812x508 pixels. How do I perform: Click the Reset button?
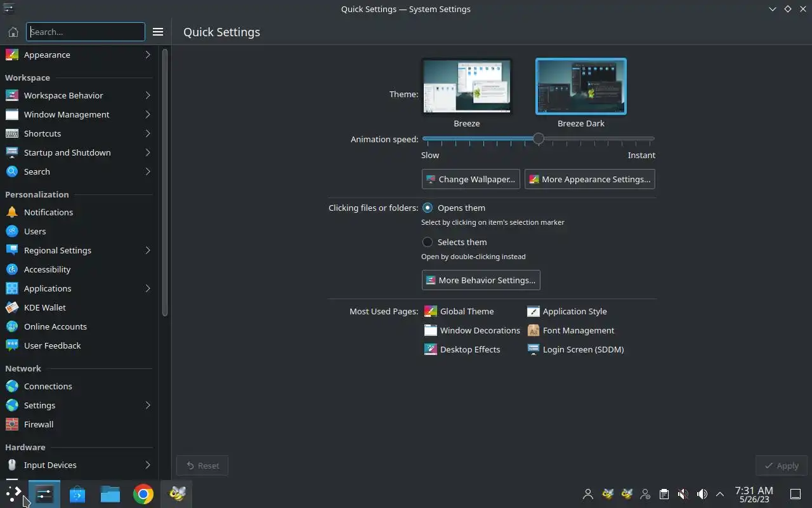(x=202, y=465)
